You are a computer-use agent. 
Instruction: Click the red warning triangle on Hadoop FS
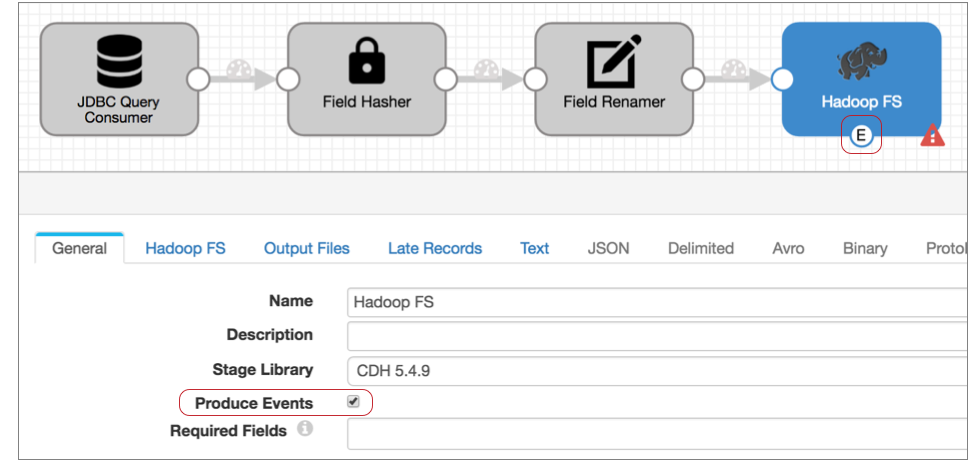(932, 136)
